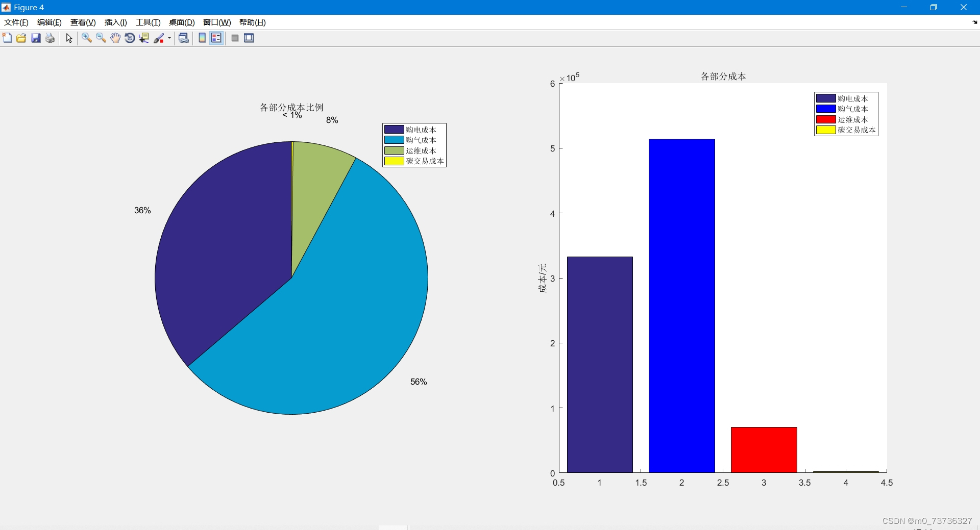The height and width of the screenshot is (530, 980).
Task: Open the 文件(F) menu
Action: pyautogui.click(x=16, y=22)
